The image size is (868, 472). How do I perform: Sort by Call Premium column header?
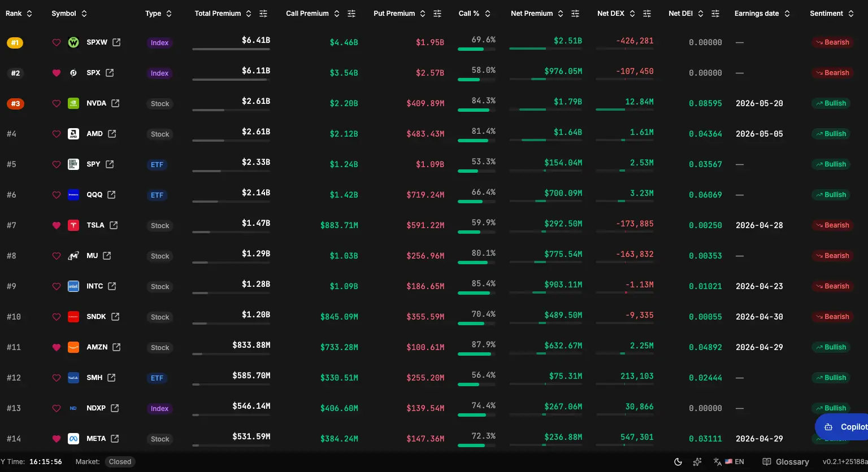[x=313, y=14]
